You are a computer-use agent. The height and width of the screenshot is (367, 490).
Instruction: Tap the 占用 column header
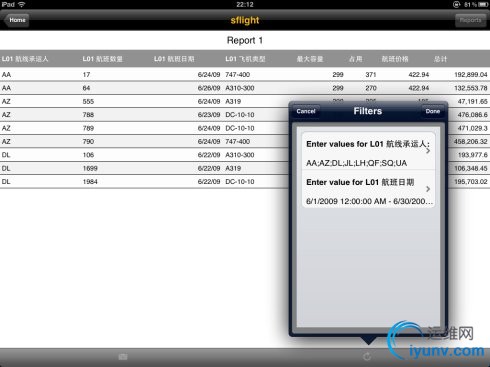tap(356, 59)
